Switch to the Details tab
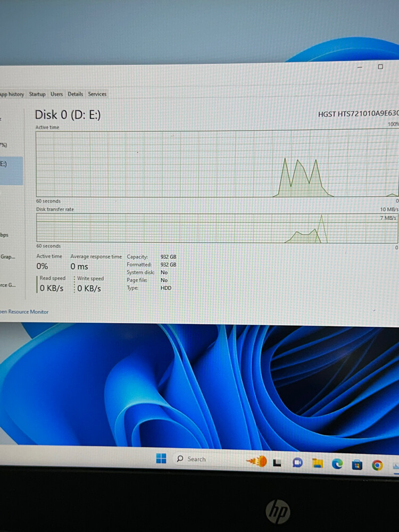The image size is (399, 532). pos(76,94)
